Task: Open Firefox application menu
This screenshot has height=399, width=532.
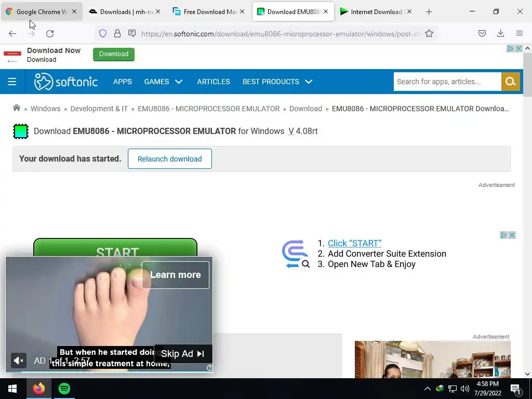Action: pos(520,33)
